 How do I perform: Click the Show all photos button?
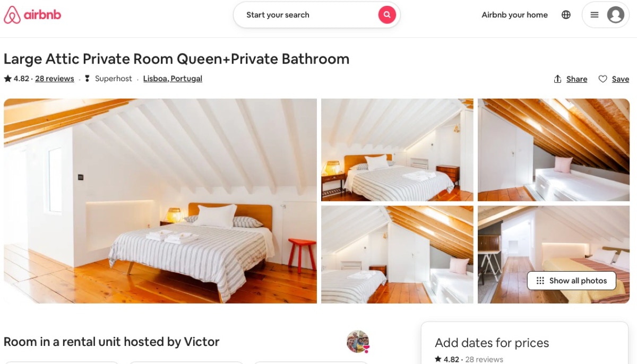pyautogui.click(x=571, y=281)
